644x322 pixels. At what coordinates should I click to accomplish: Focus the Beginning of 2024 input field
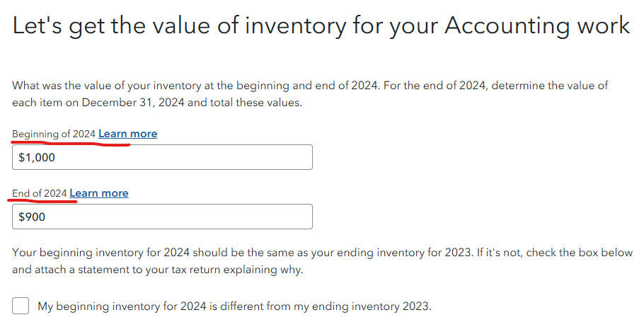(x=162, y=157)
